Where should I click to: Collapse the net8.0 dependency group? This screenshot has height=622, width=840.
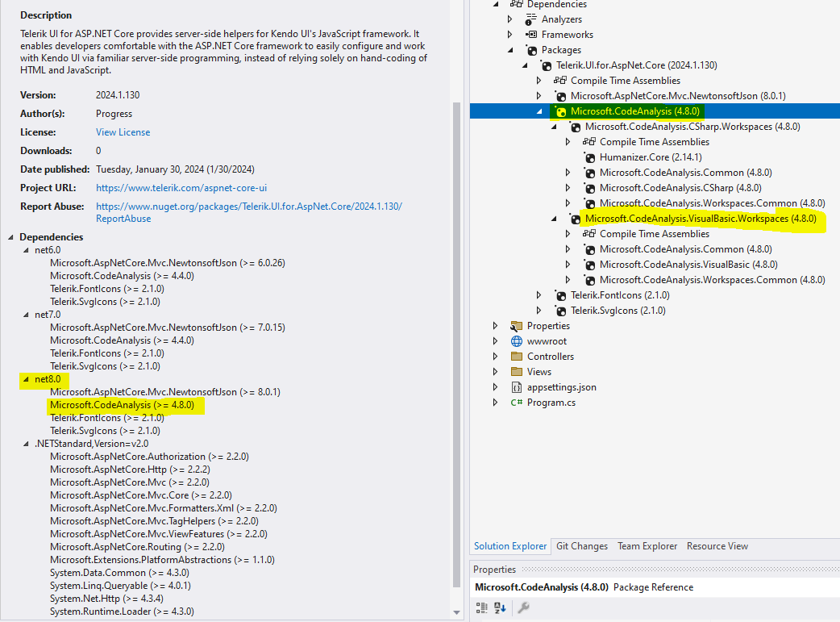coord(26,379)
